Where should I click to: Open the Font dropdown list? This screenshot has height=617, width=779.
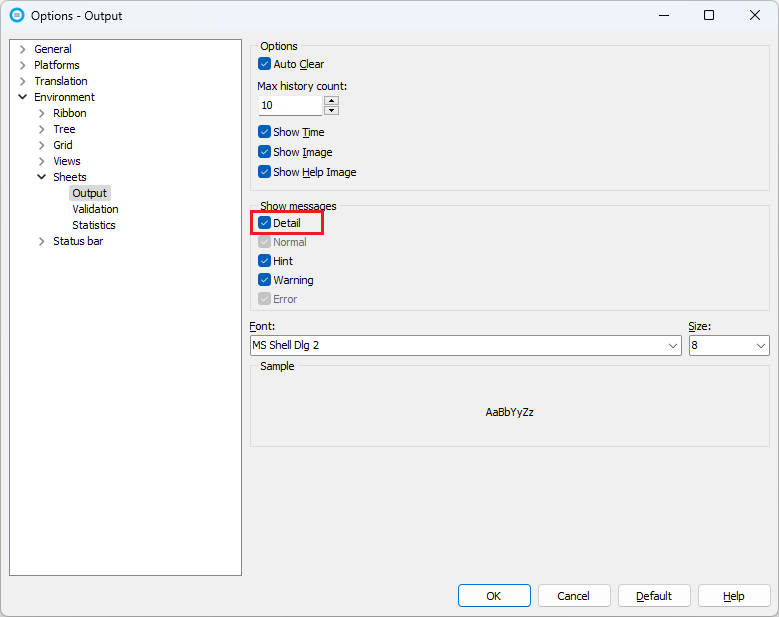(673, 345)
